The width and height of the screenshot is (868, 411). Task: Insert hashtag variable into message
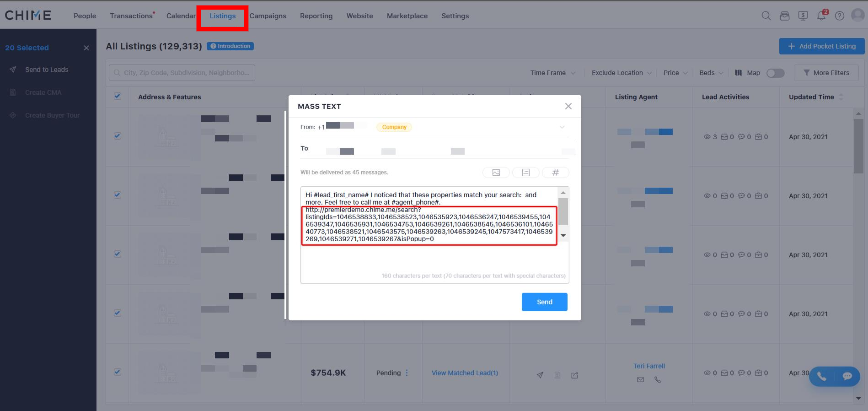(x=556, y=173)
